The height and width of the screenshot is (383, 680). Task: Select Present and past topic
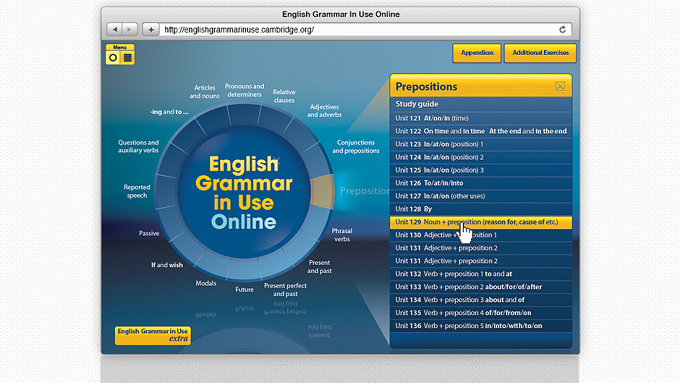click(x=319, y=266)
